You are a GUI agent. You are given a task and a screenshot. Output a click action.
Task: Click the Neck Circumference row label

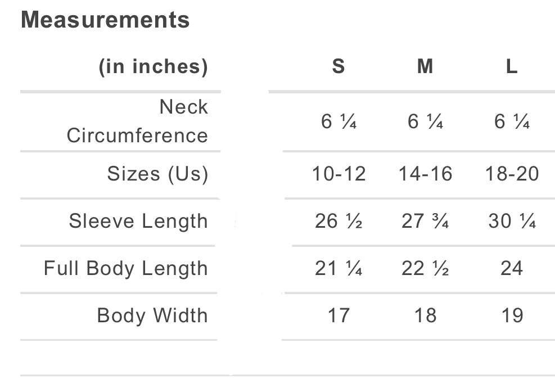click(x=138, y=121)
